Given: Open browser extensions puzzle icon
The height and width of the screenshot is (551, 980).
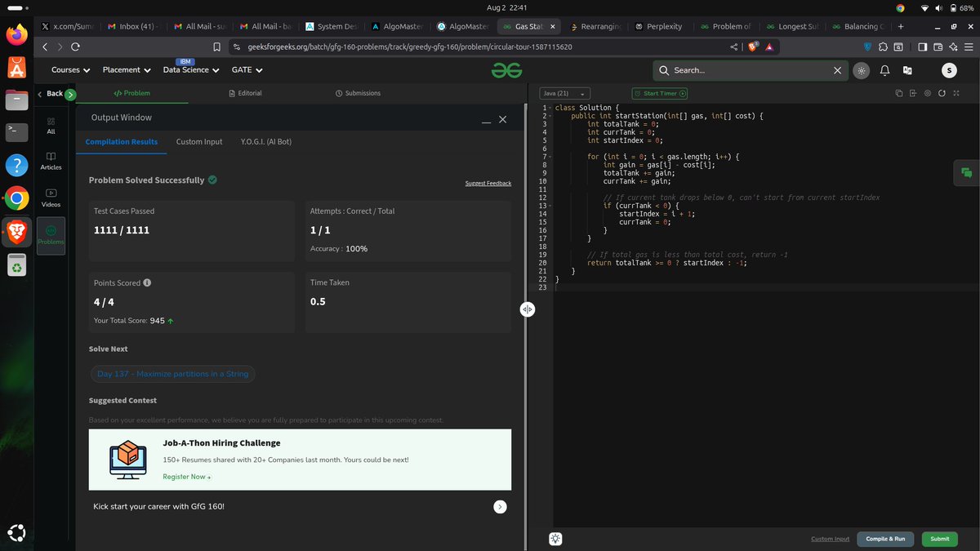Looking at the screenshot, I should tap(883, 47).
